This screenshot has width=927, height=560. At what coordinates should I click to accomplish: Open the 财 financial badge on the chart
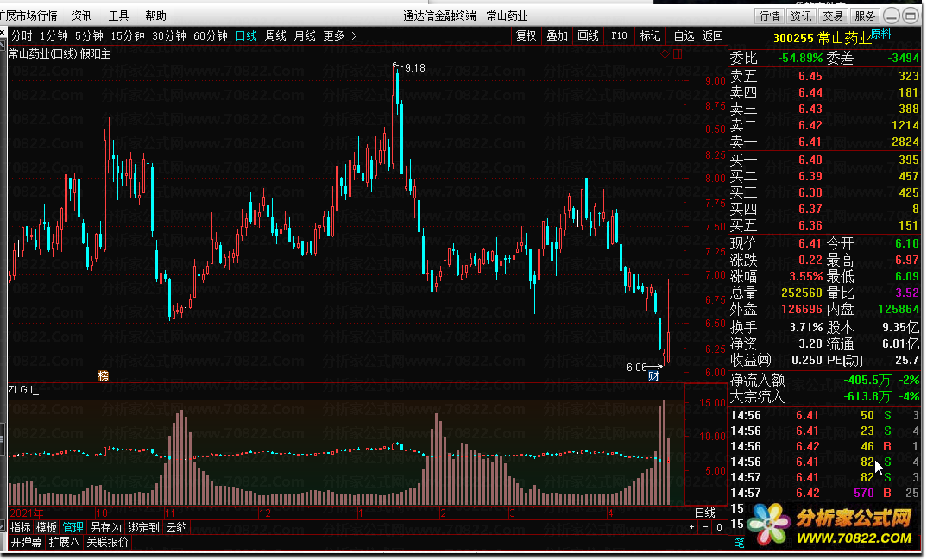pyautogui.click(x=653, y=376)
